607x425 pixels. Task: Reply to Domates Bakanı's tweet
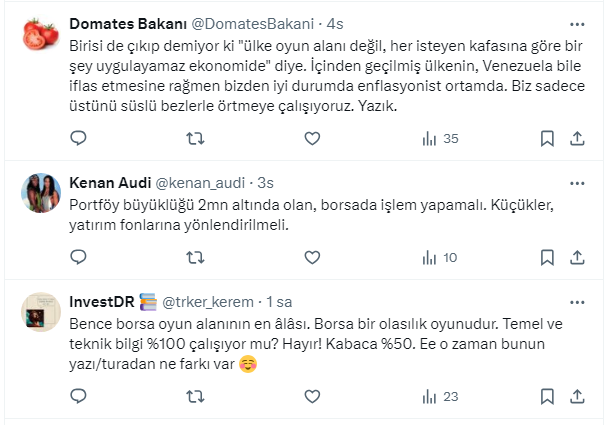coord(79,138)
